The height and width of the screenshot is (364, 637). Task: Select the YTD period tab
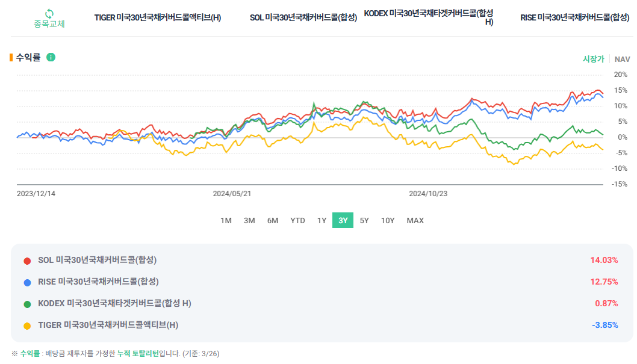(x=298, y=220)
